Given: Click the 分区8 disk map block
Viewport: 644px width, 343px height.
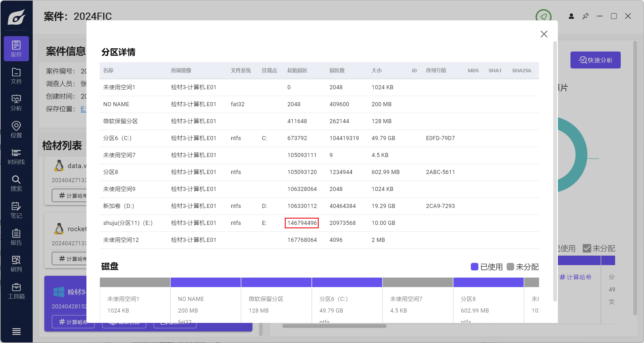Looking at the screenshot, I should (488, 300).
